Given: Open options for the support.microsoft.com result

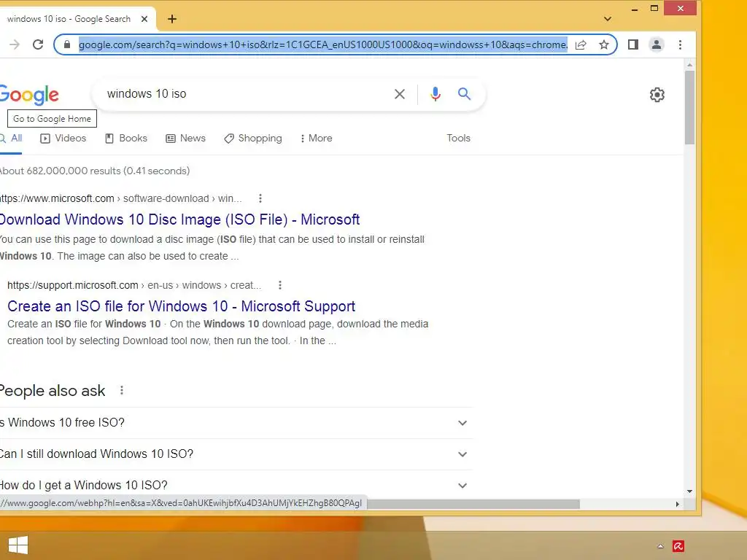Looking at the screenshot, I should pyautogui.click(x=280, y=285).
